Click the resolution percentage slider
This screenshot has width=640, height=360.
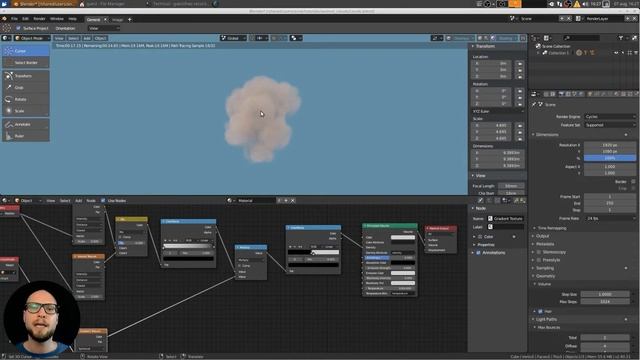click(610, 158)
